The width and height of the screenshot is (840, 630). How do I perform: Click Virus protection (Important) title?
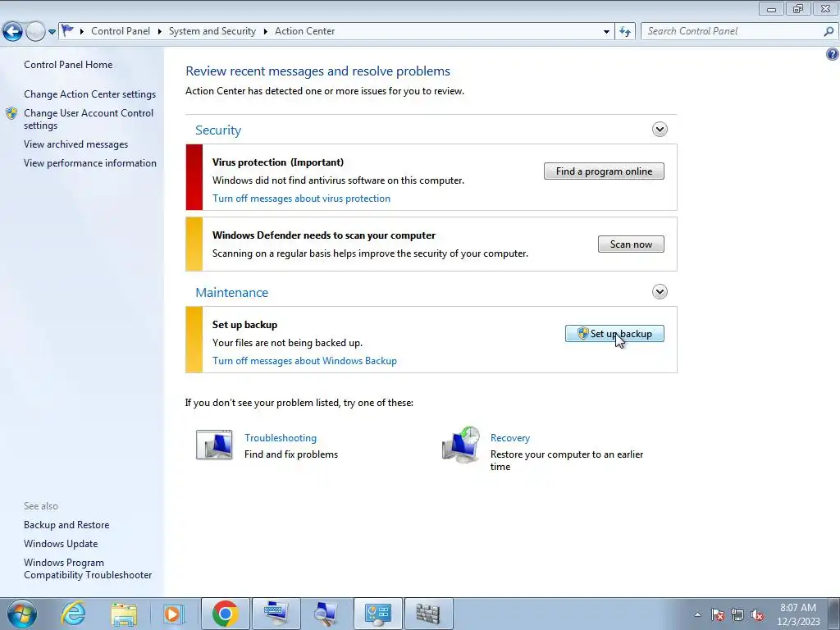tap(278, 162)
